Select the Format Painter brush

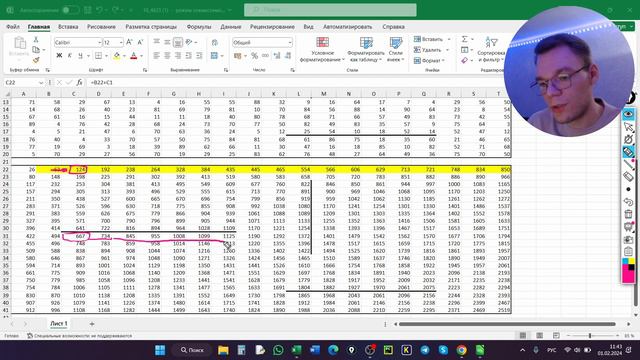click(36, 60)
